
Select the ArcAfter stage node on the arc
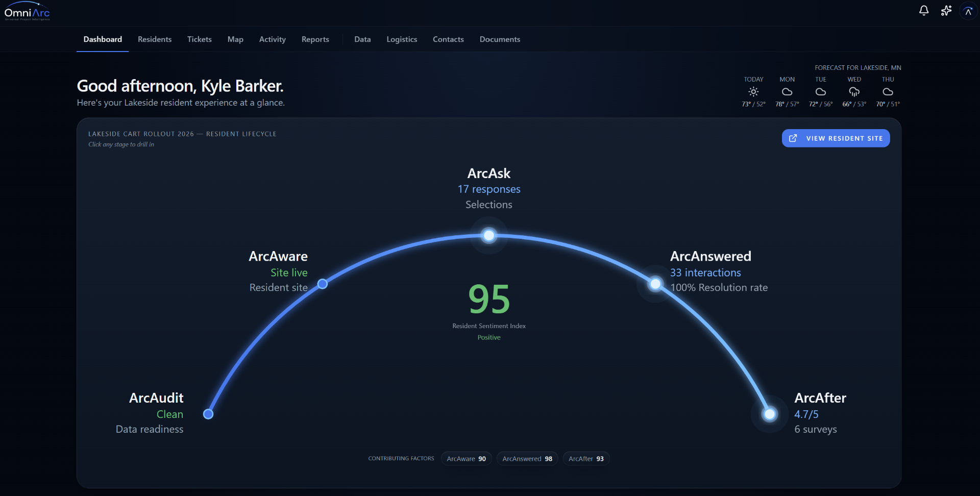pos(770,414)
